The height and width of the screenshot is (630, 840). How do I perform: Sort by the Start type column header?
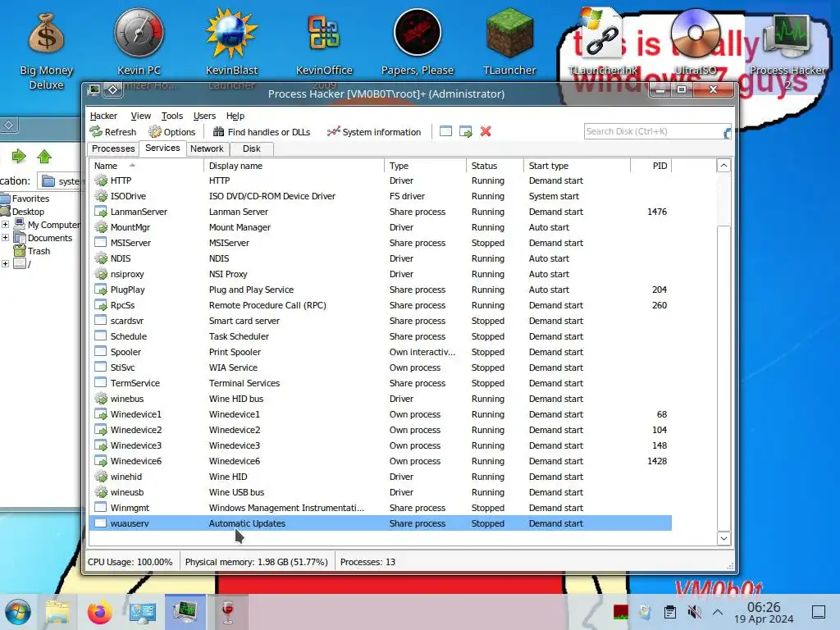577,166
